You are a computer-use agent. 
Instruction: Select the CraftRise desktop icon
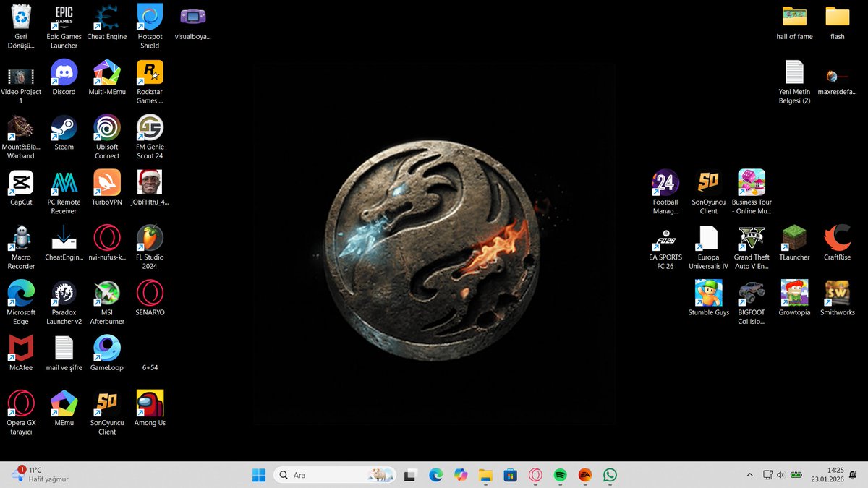(837, 242)
